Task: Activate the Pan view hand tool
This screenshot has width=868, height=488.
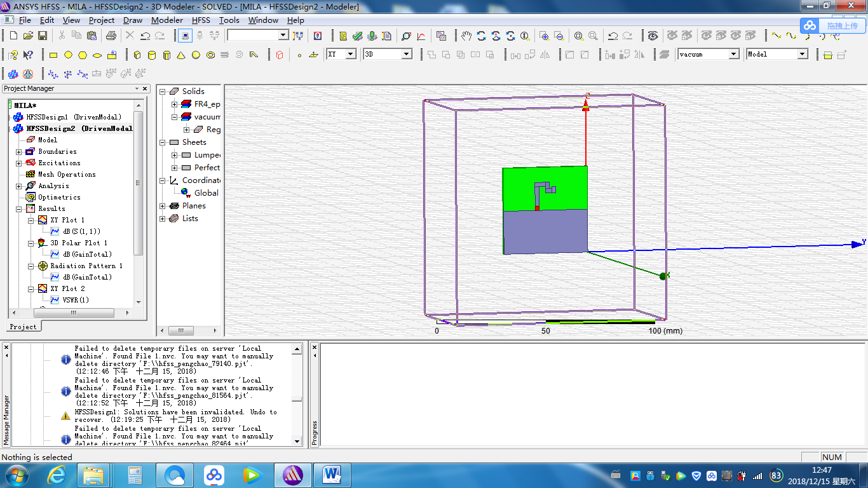Action: [x=466, y=36]
